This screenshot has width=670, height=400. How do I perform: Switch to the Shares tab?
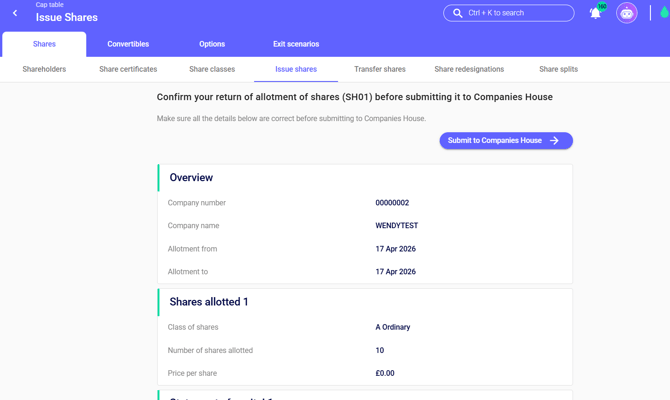[44, 44]
